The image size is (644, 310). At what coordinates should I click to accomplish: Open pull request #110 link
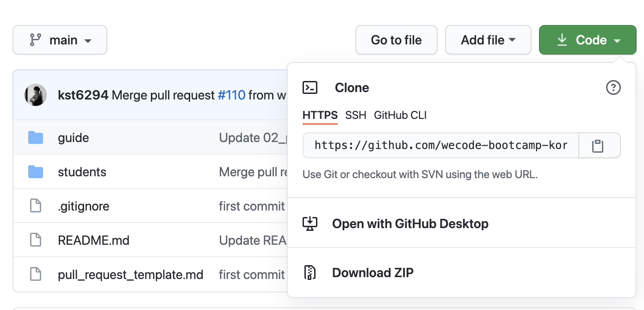pyautogui.click(x=231, y=95)
